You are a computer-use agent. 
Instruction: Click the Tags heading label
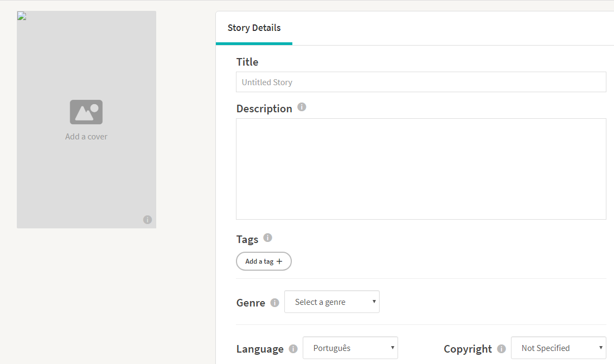(x=247, y=239)
